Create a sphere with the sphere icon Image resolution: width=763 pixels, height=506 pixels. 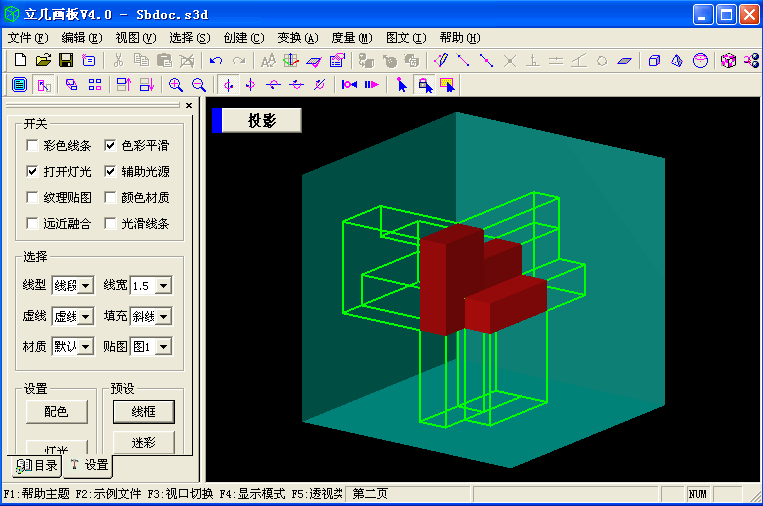pos(700,60)
